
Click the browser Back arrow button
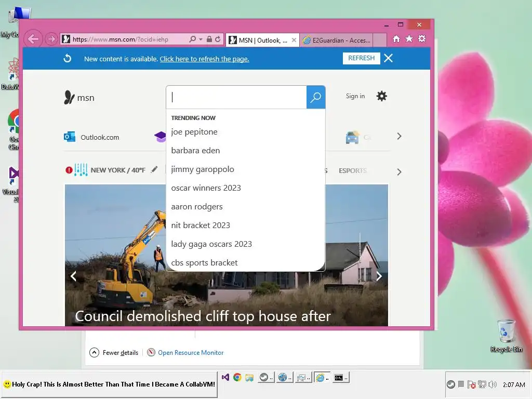click(33, 39)
